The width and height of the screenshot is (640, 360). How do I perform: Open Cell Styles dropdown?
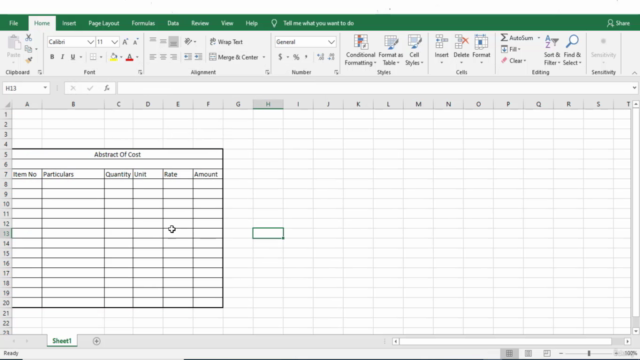pos(414,50)
